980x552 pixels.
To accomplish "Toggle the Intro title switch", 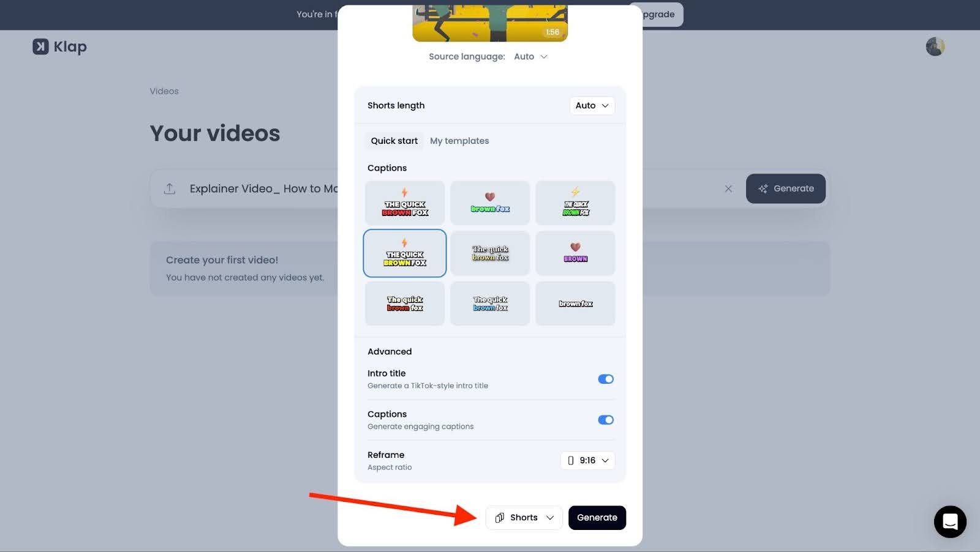I will pyautogui.click(x=605, y=379).
